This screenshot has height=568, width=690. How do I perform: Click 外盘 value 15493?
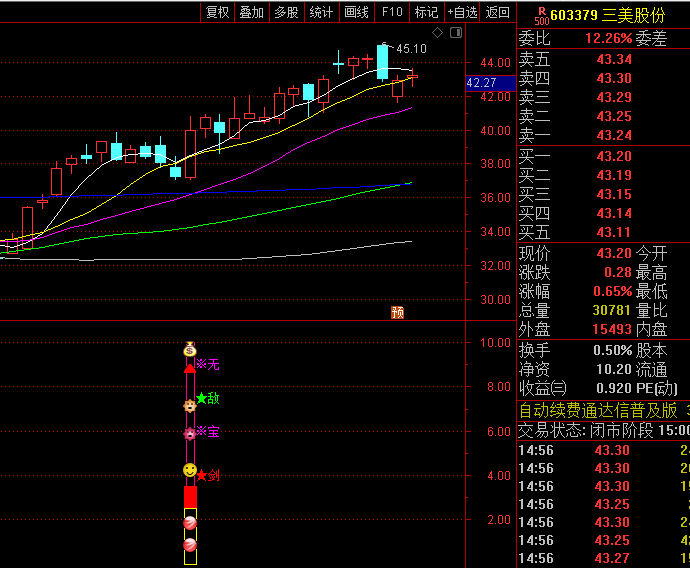(x=612, y=329)
